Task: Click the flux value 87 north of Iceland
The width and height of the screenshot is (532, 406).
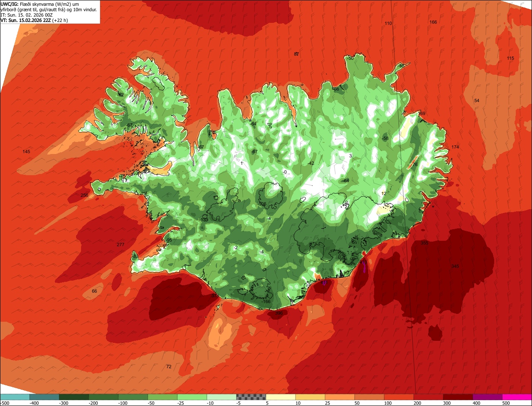Action: coord(296,54)
